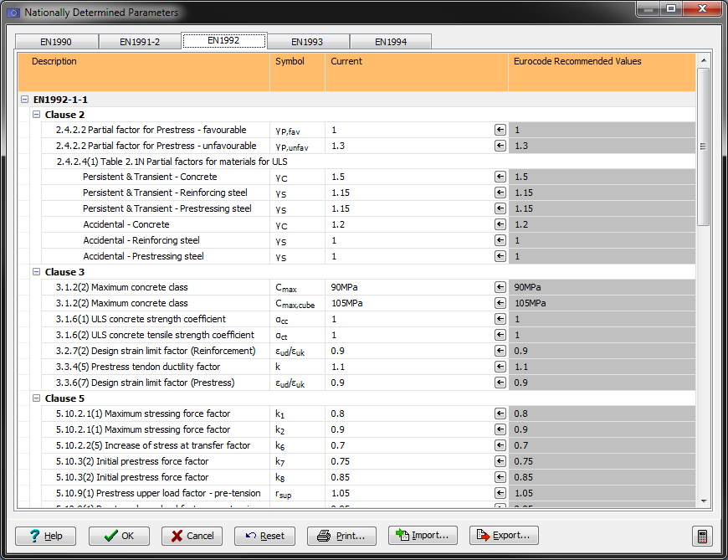Click arrow icon for Accidental - Prestressing steel
Viewport: 728px width, 560px height.
point(500,256)
